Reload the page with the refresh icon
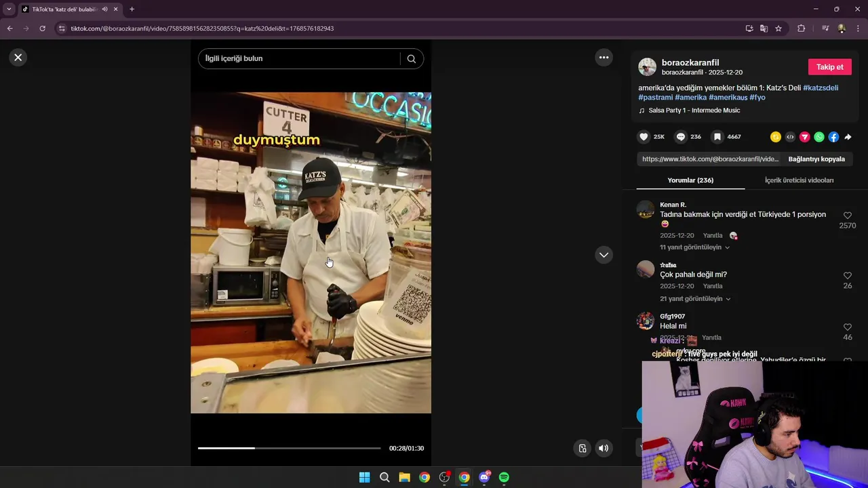The height and width of the screenshot is (488, 868). pos(42,28)
